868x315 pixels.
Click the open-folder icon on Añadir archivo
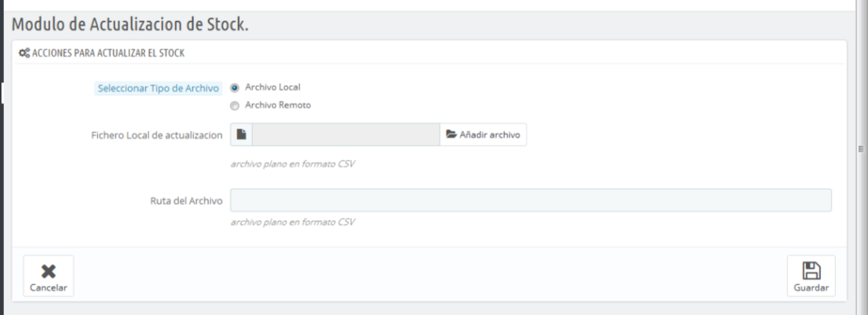tap(452, 134)
